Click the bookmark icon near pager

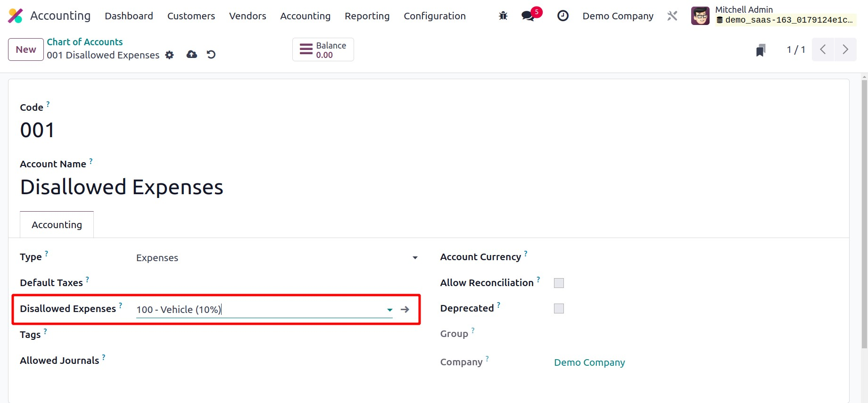point(760,50)
